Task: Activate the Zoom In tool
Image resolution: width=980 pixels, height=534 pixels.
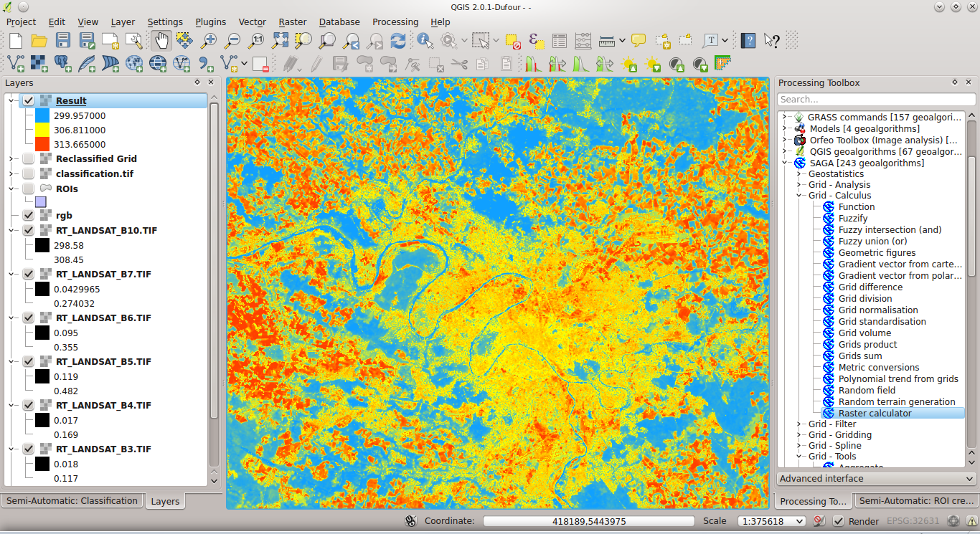Action: (x=207, y=41)
